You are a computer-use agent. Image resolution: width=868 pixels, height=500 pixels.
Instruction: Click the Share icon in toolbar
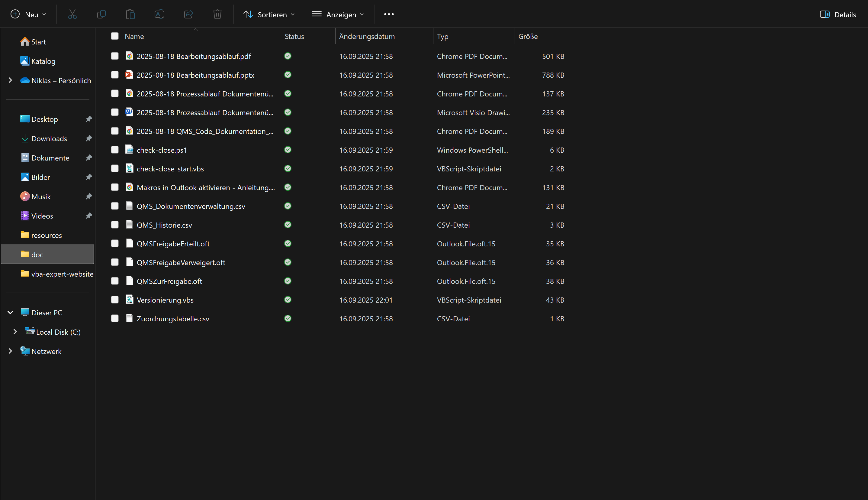tap(188, 15)
